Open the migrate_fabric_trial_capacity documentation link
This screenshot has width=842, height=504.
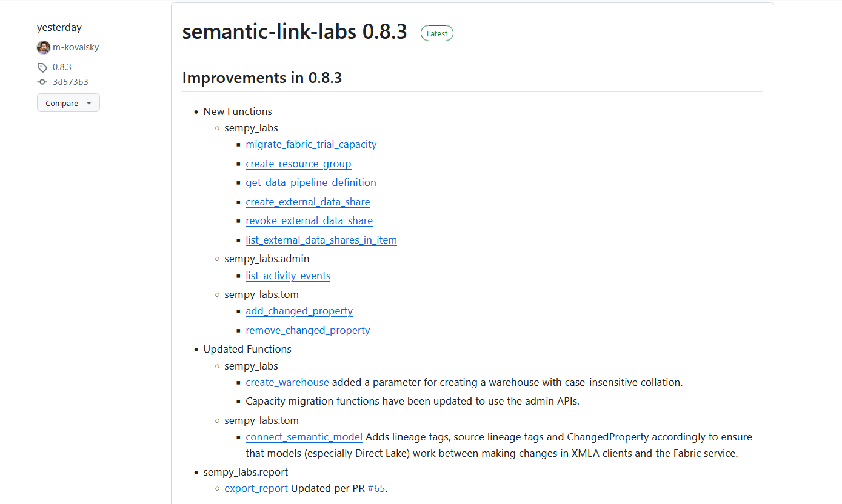click(x=311, y=144)
